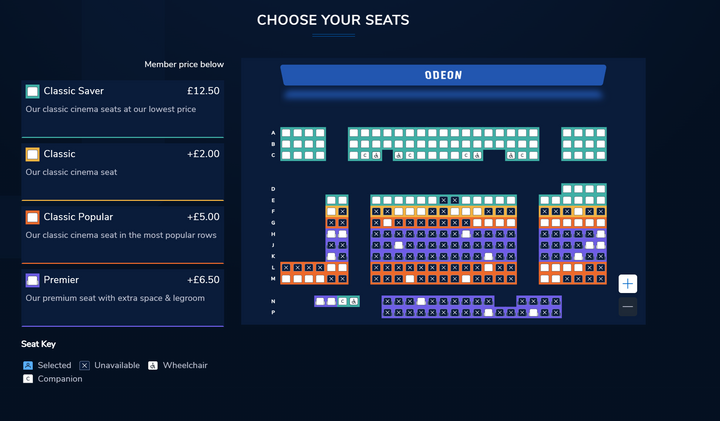
Task: Choose the only available seat in row F right block
Action: tap(578, 212)
